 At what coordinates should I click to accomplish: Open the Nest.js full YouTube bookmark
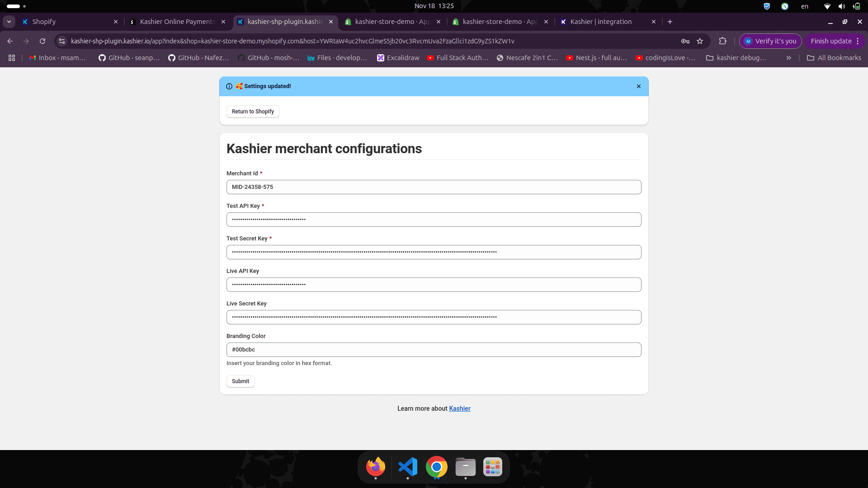tap(597, 58)
